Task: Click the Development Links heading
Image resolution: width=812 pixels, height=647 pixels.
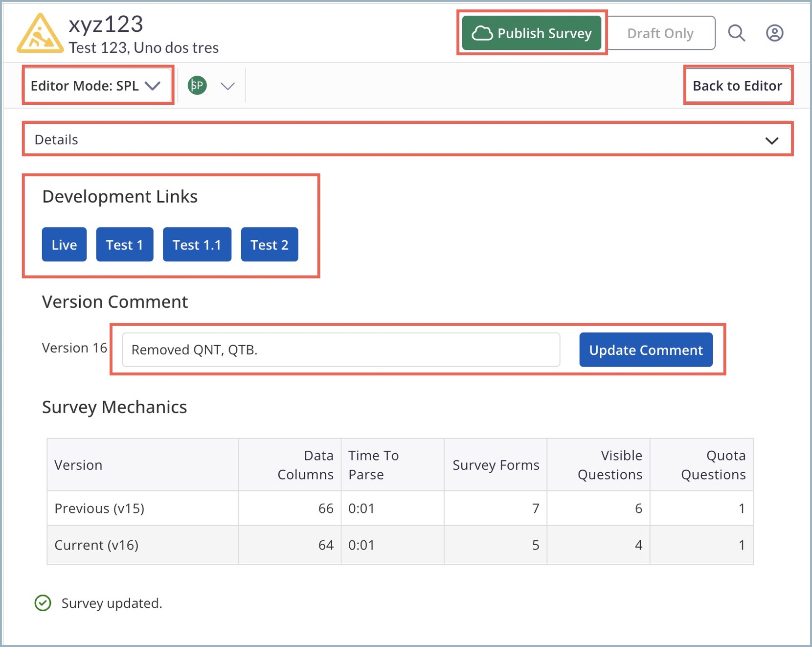Action: (120, 197)
